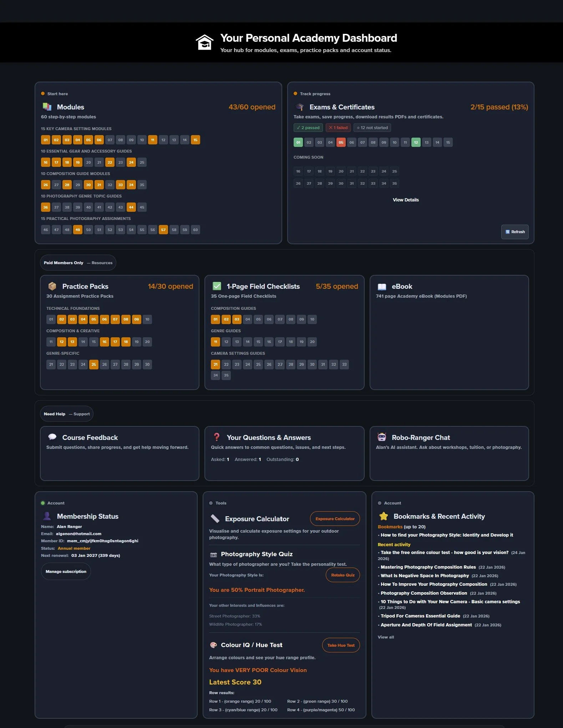Click the eBook open book icon
Viewport: 563px width, 728px height.
tap(382, 286)
